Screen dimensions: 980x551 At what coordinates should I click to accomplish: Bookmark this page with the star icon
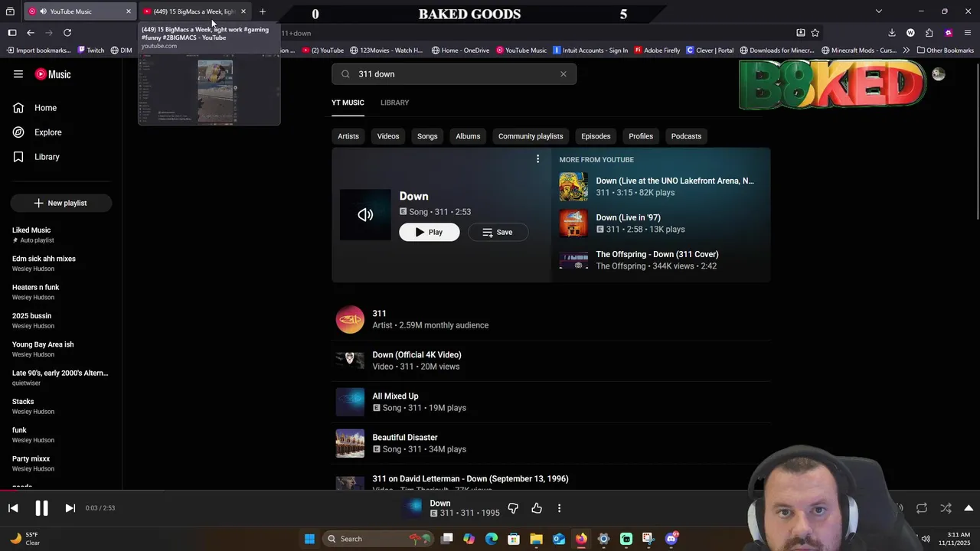pyautogui.click(x=815, y=33)
